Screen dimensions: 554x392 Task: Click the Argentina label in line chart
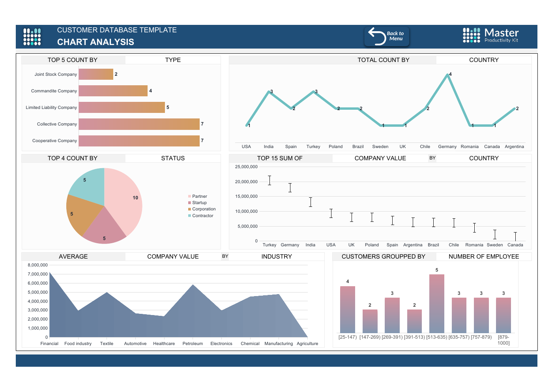[514, 146]
